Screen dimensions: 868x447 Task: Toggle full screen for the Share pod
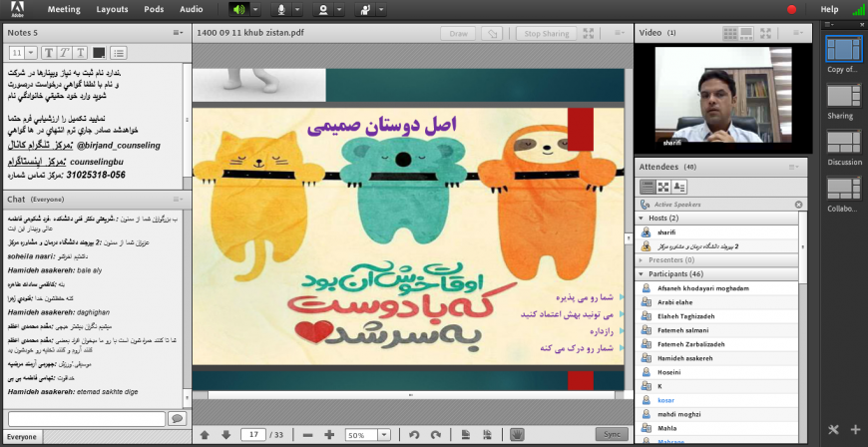point(589,33)
